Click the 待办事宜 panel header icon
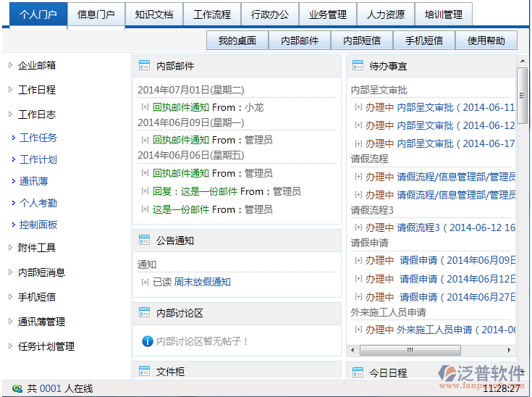The height and width of the screenshot is (397, 532). tap(357, 66)
